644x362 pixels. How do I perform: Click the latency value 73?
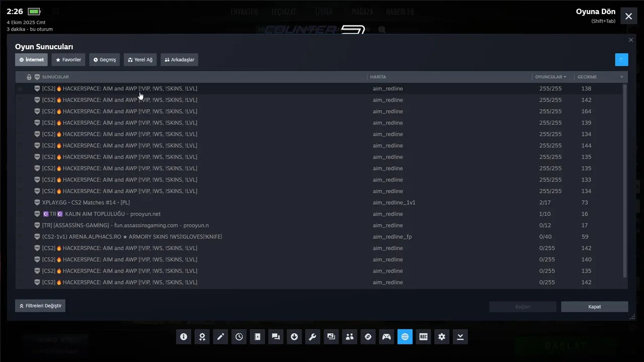pyautogui.click(x=585, y=203)
